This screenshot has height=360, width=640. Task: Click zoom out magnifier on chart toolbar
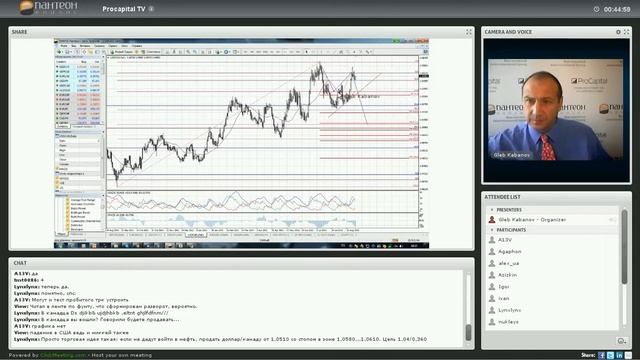point(195,52)
